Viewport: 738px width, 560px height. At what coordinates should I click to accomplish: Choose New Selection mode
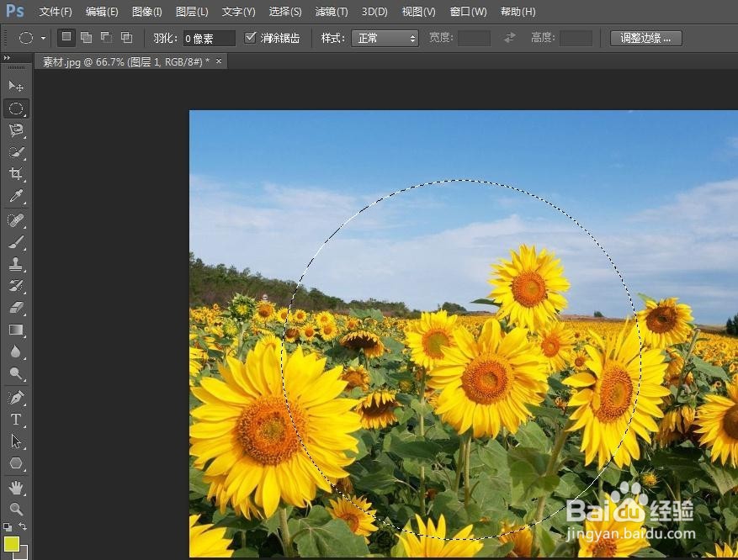(x=66, y=37)
